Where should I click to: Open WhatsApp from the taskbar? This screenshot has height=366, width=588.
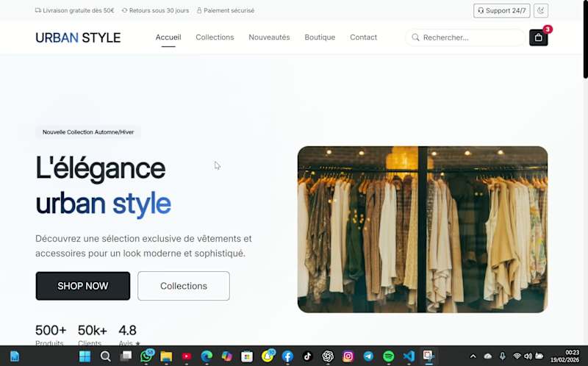(x=146, y=356)
